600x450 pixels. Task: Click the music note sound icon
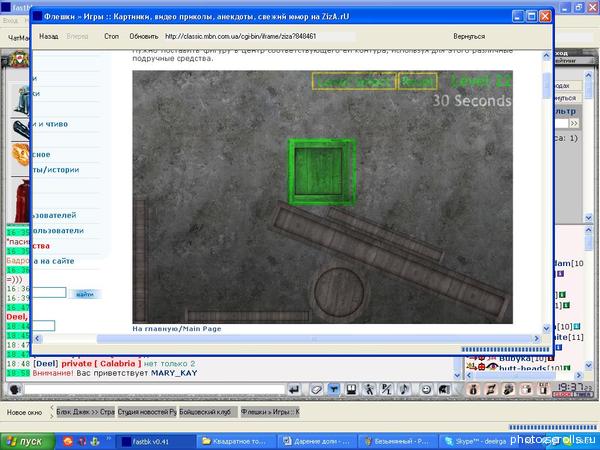tap(404, 390)
